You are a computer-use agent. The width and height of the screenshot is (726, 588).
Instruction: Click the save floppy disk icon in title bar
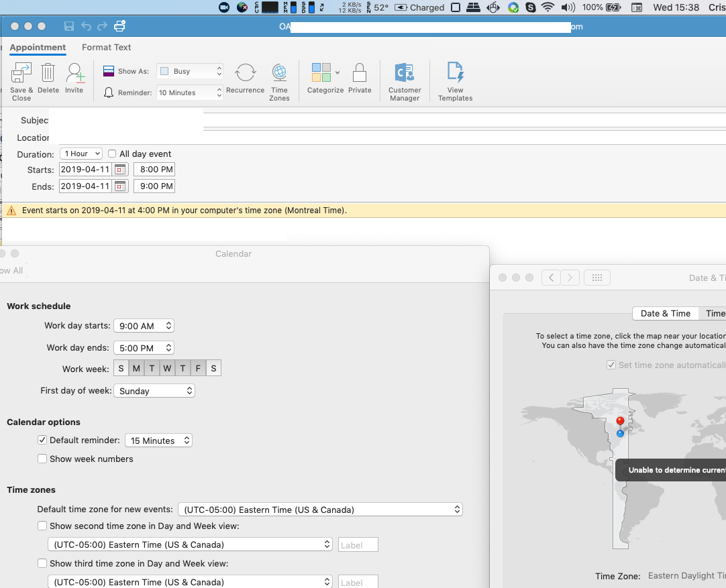click(x=69, y=26)
